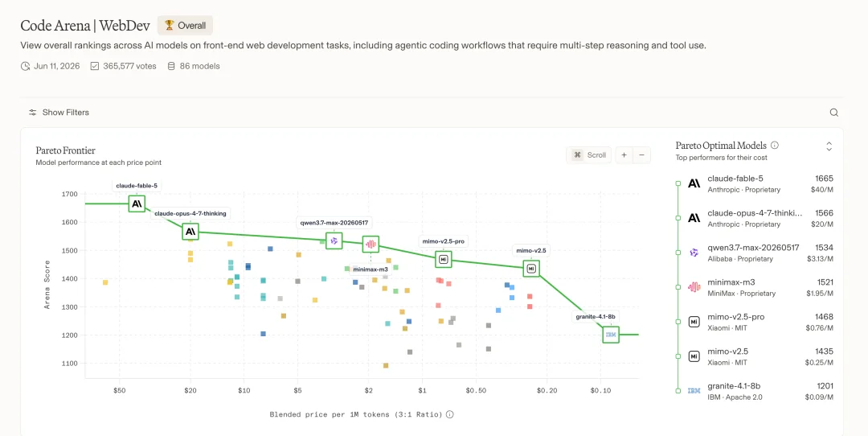This screenshot has height=436, width=868.
Task: Select the claude-fable-5 Anthropic chart marker
Action: pyautogui.click(x=137, y=204)
